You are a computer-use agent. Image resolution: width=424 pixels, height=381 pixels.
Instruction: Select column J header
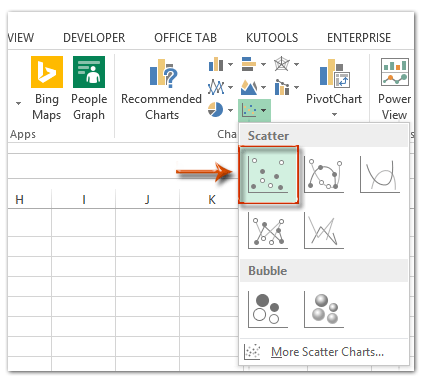[x=148, y=199]
